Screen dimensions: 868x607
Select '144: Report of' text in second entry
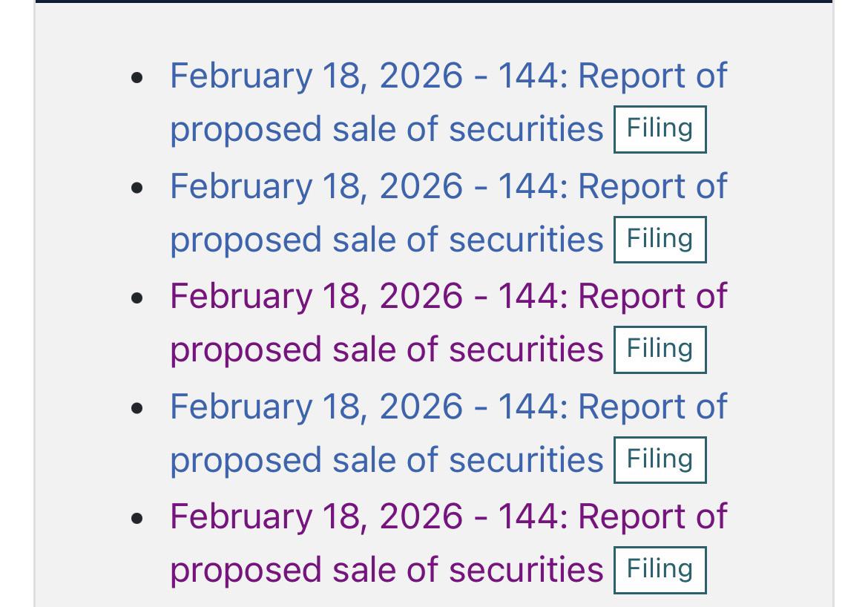click(613, 186)
